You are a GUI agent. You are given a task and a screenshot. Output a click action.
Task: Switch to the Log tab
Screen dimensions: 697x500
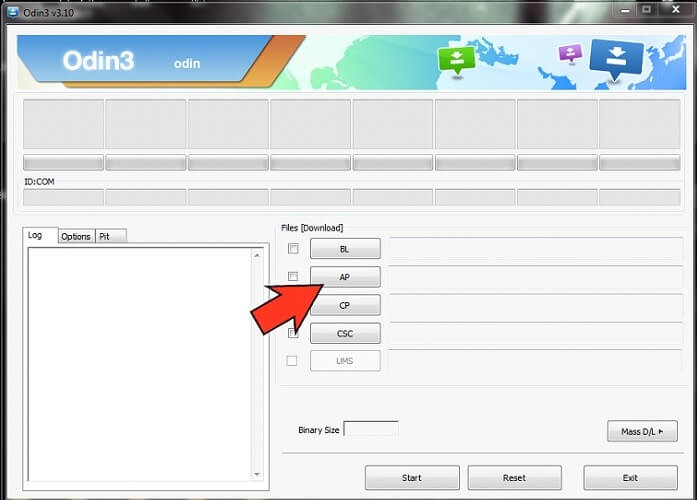click(40, 235)
